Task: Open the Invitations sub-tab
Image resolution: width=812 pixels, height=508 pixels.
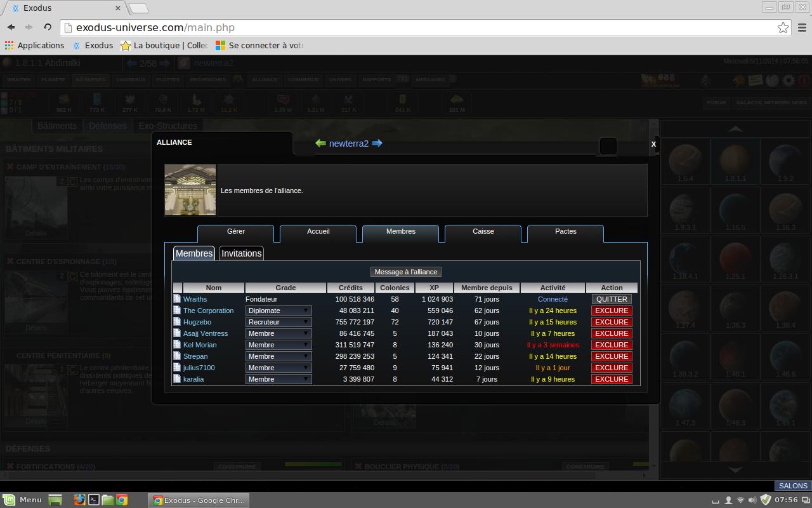Action: (241, 253)
